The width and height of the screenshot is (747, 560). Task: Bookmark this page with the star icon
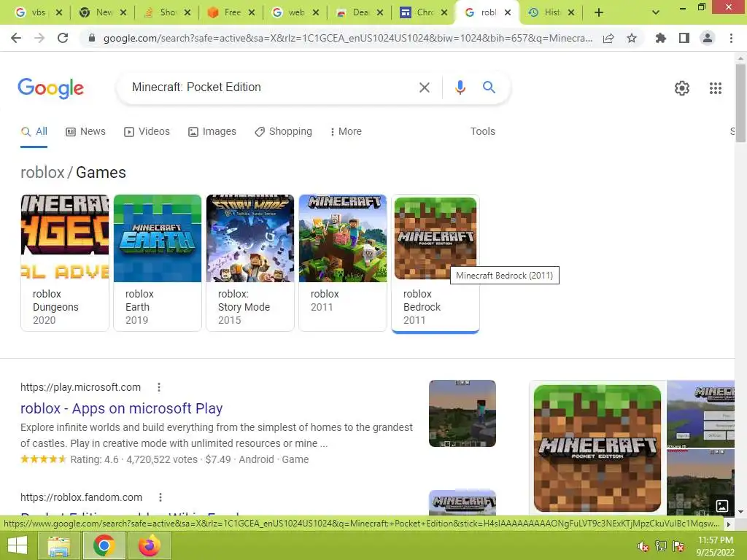tap(632, 38)
